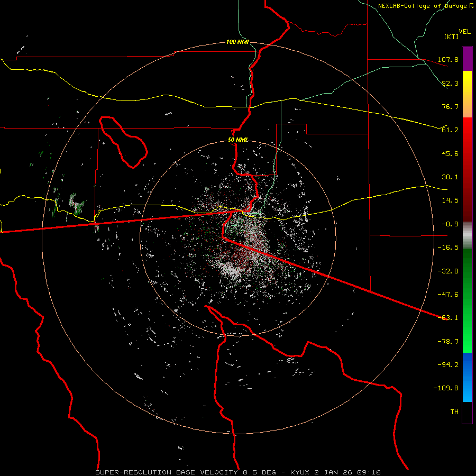Screen dimensions: 476x476
Task: Select the -109.8 velocity legend value
Action: point(446,388)
